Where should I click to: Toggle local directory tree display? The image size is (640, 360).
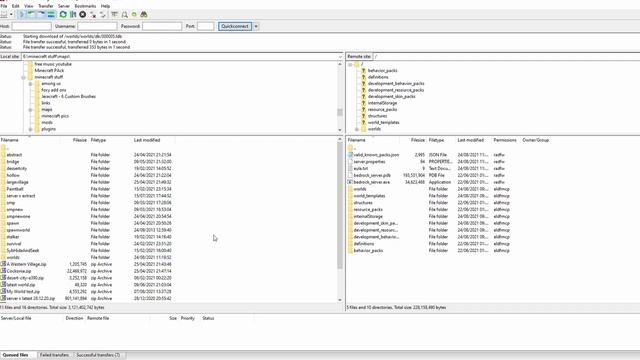[31, 15]
